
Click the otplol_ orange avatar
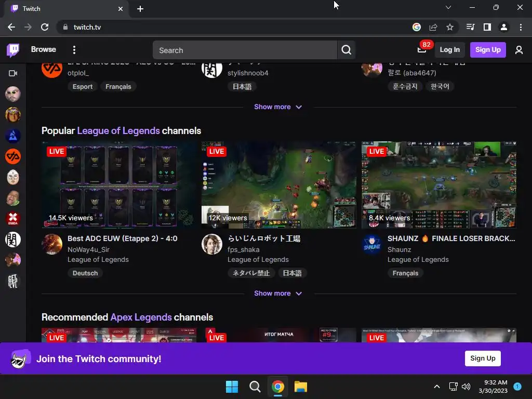[52, 70]
